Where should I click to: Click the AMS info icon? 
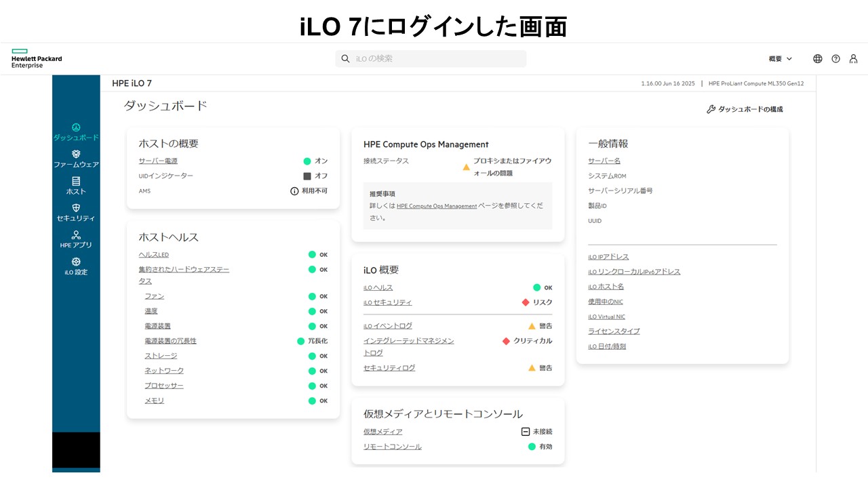pyautogui.click(x=294, y=191)
